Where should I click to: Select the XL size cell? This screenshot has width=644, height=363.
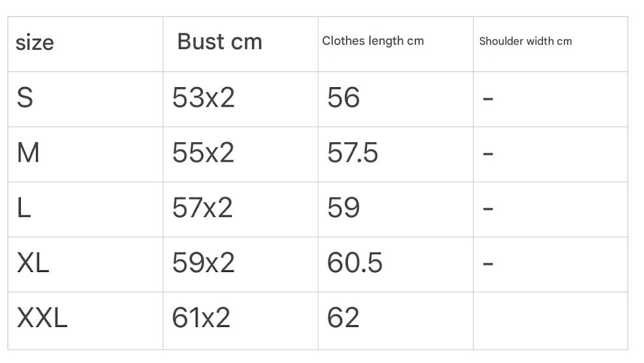tap(33, 263)
